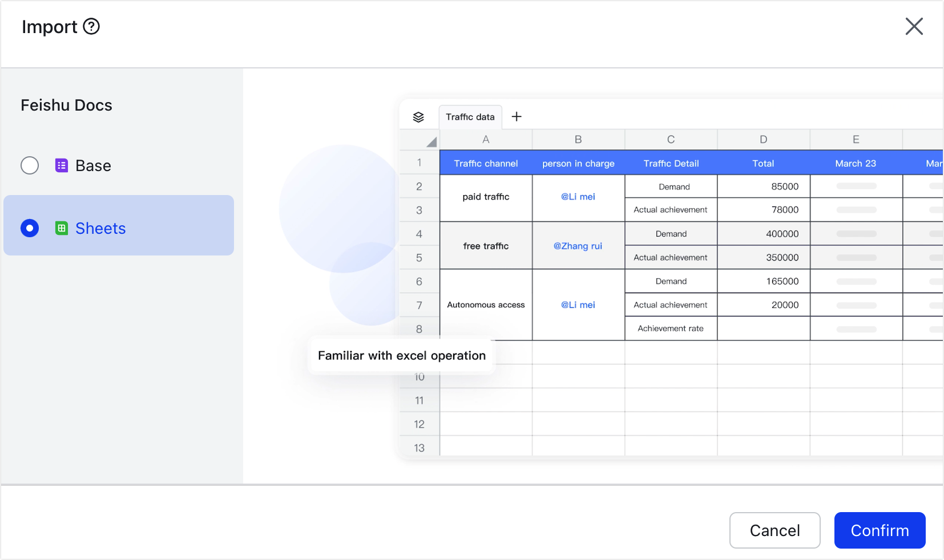Click the plus icon to add sheet

[x=517, y=117]
